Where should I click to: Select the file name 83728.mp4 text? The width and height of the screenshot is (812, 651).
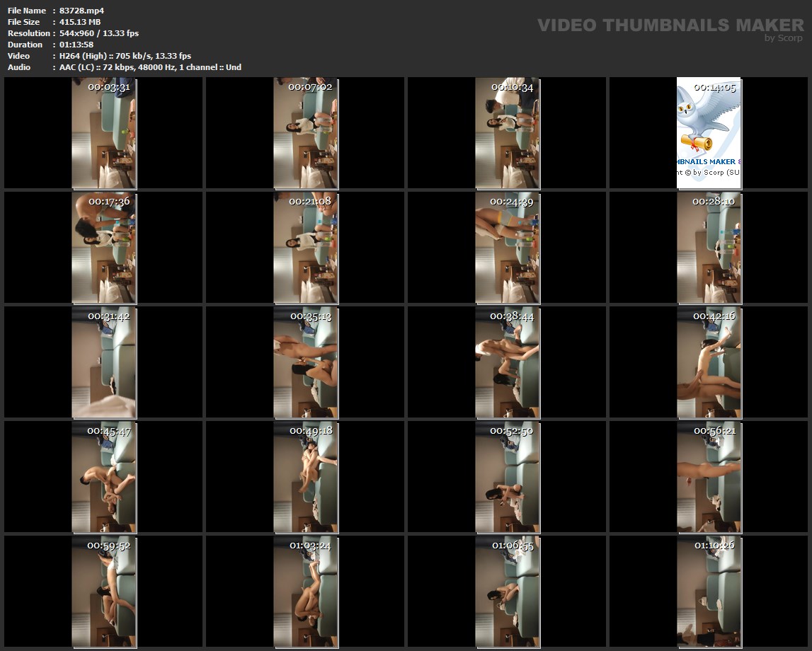81,11
